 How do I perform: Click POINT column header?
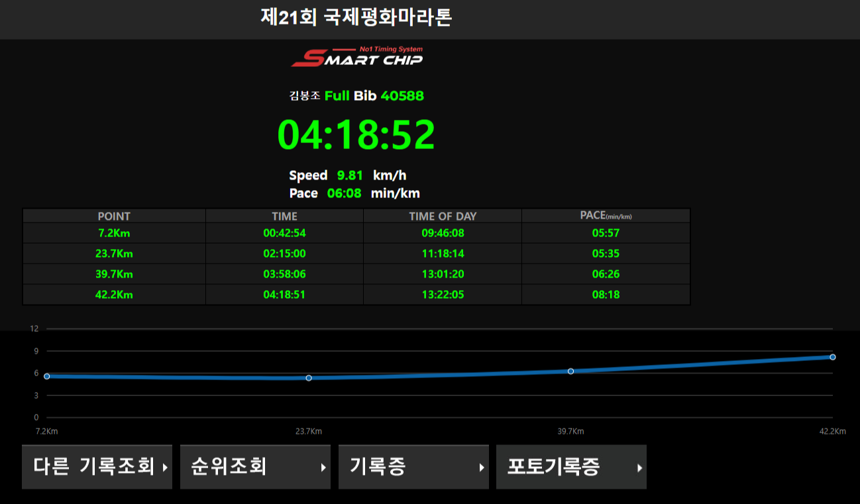[x=114, y=216]
